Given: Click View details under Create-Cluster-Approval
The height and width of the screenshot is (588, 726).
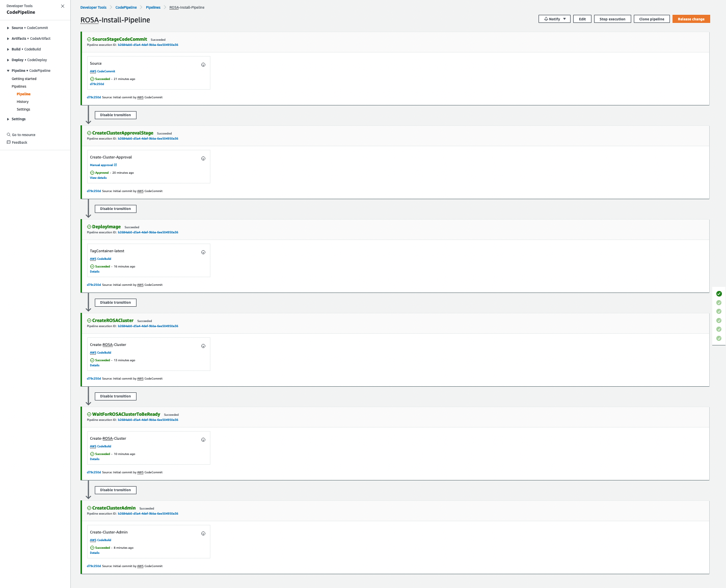Looking at the screenshot, I should (98, 178).
